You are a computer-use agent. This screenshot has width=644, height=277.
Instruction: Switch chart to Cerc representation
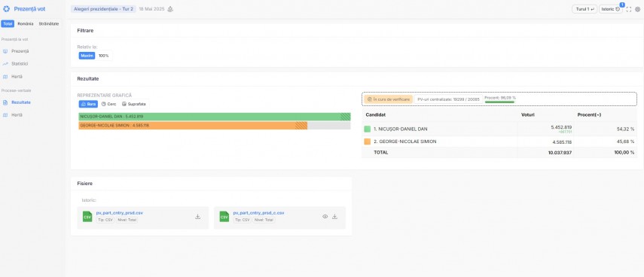(108, 104)
